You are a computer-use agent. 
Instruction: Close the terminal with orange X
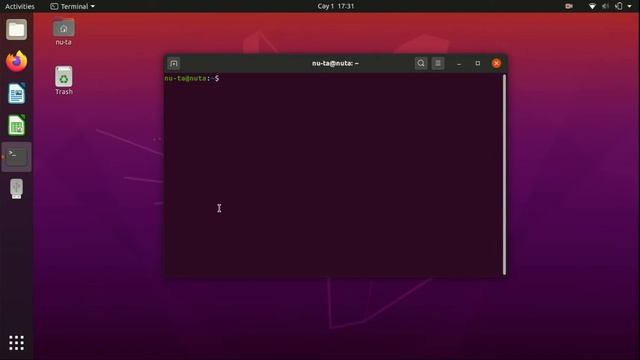496,63
